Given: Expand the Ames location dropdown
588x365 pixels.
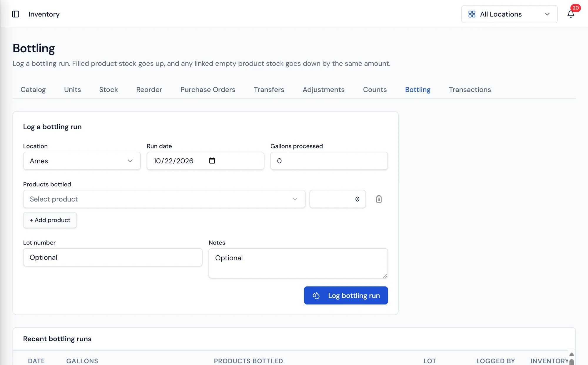Looking at the screenshot, I should (82, 161).
